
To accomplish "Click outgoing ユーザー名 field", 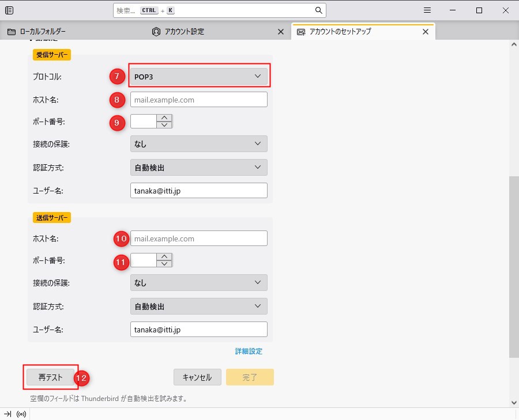I will point(199,330).
